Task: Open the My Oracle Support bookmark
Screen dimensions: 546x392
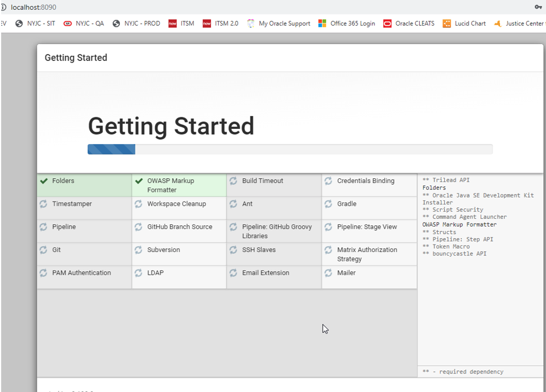Action: point(279,23)
